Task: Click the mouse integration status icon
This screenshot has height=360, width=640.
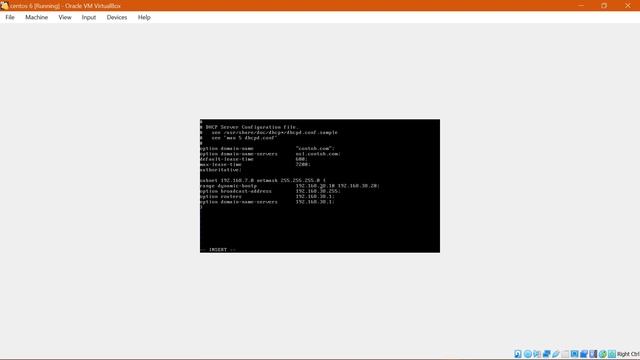Action: (602, 354)
